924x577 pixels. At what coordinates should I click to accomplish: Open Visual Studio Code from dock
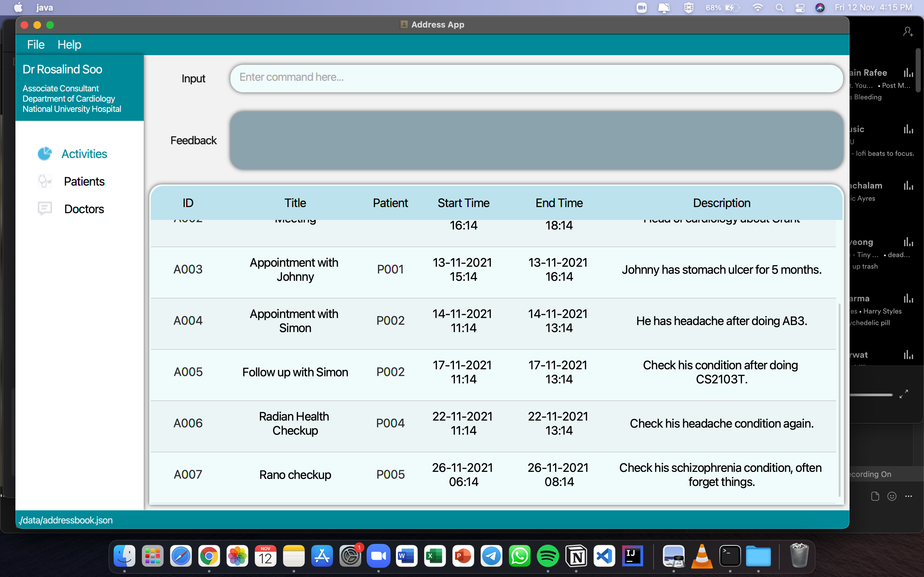tap(604, 556)
